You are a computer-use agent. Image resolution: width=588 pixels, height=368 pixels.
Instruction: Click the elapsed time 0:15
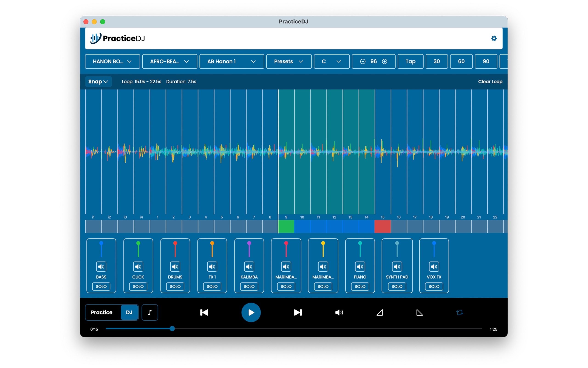[x=94, y=329]
